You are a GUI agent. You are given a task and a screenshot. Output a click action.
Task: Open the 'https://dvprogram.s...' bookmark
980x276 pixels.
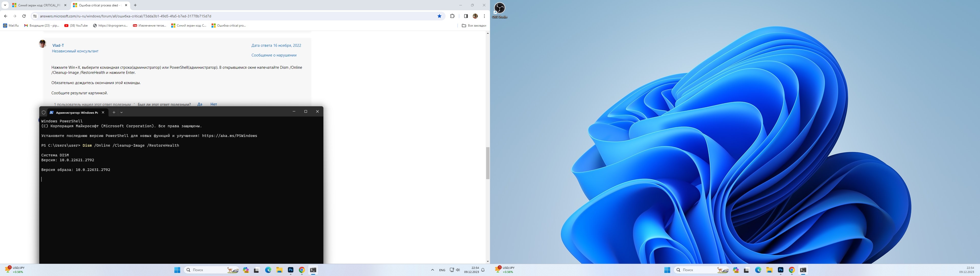click(x=110, y=26)
